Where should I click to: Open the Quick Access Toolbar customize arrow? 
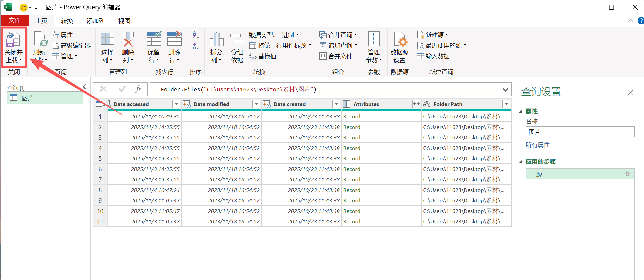coord(36,8)
